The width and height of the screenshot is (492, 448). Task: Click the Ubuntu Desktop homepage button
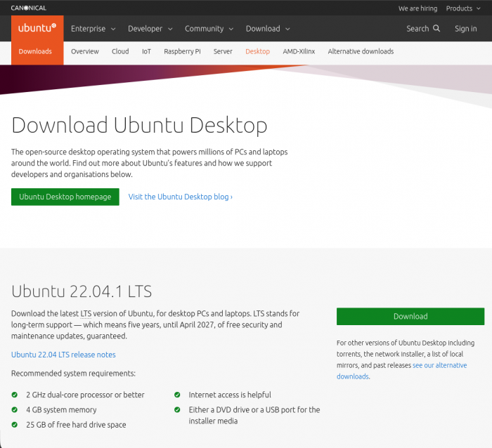click(x=65, y=197)
